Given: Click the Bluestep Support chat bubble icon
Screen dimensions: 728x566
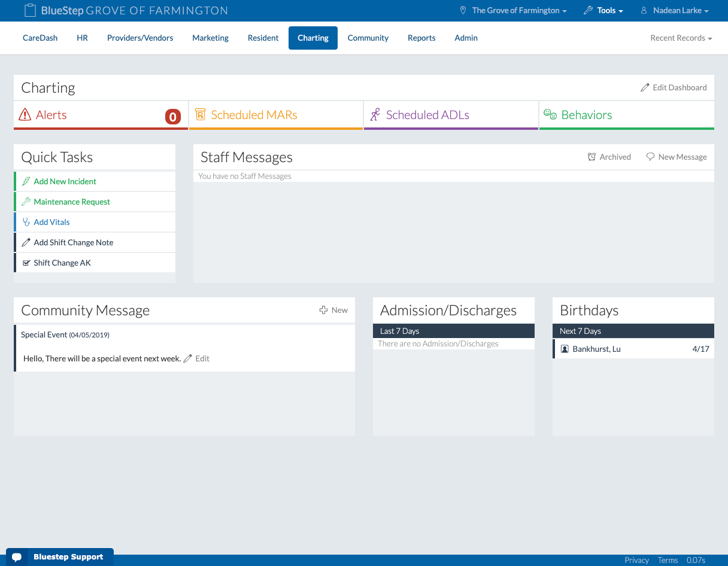Looking at the screenshot, I should click(17, 557).
